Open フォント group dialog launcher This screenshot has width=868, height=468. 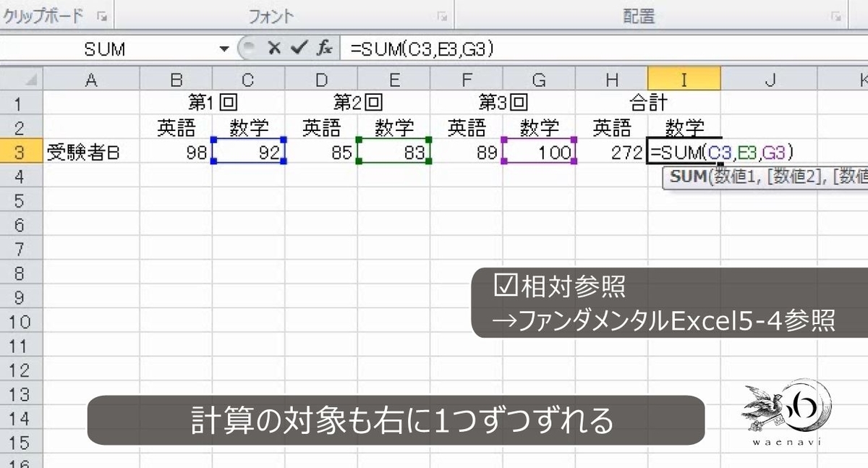click(x=441, y=15)
